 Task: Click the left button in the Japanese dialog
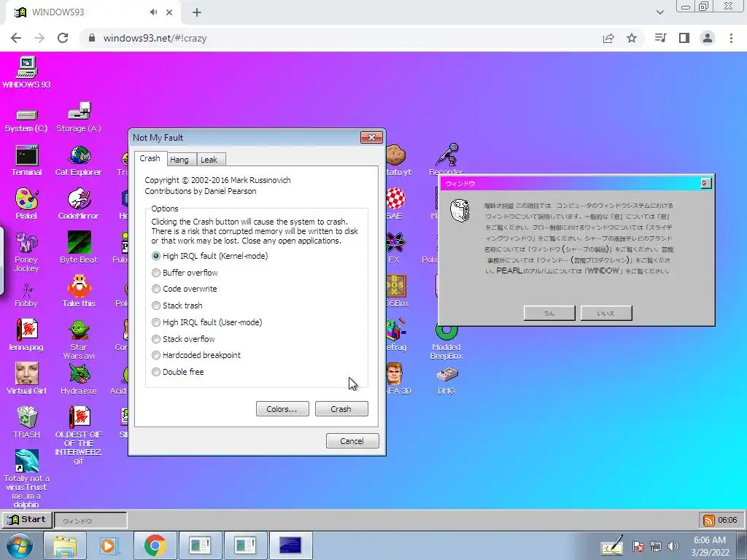[x=549, y=314]
